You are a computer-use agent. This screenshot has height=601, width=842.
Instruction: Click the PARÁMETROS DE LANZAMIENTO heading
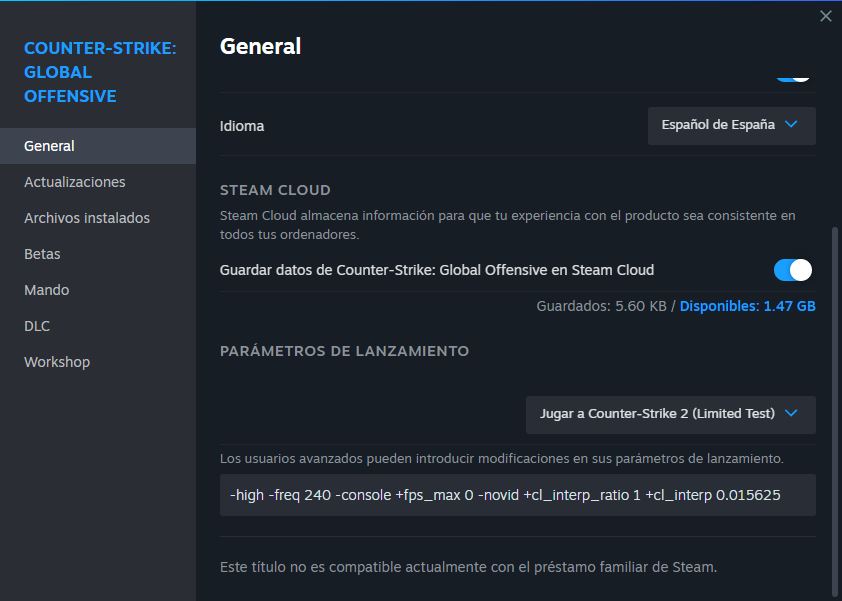[344, 351]
